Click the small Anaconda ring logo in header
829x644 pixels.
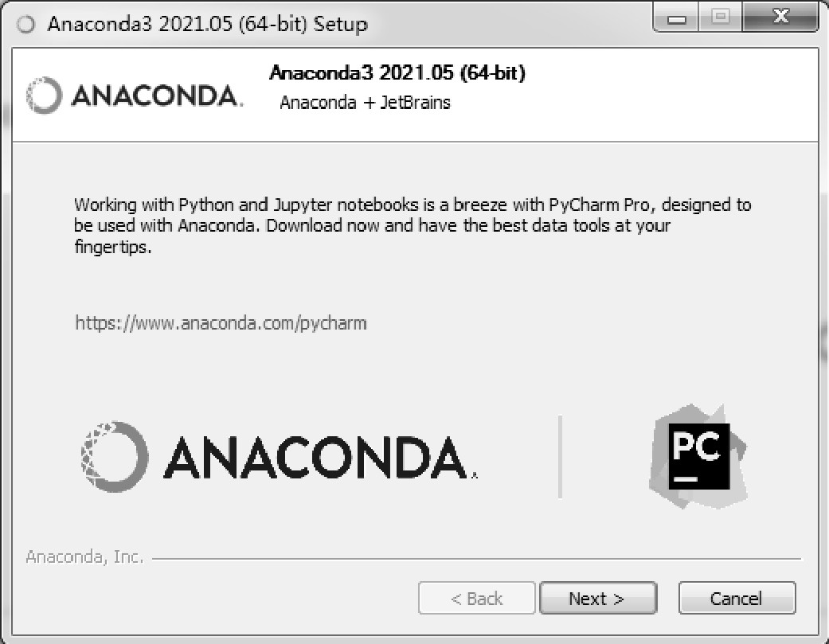click(x=45, y=95)
